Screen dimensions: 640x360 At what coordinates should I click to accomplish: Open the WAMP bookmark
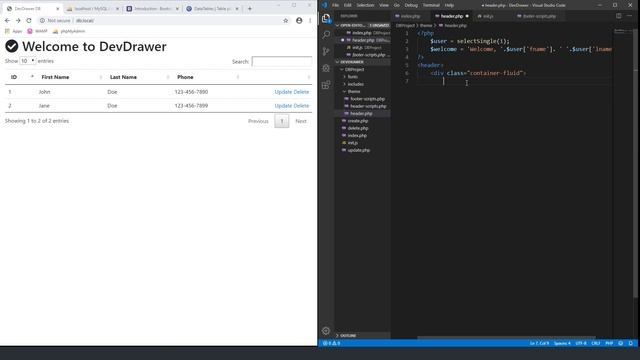click(38, 31)
